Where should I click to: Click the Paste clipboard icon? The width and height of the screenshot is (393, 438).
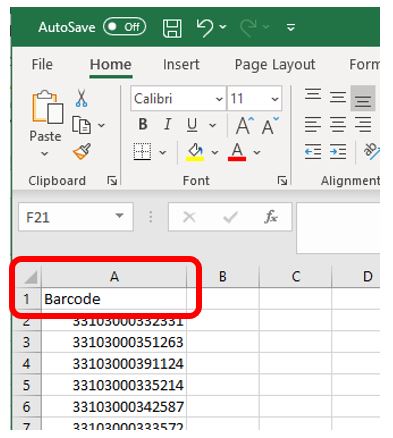pos(47,107)
